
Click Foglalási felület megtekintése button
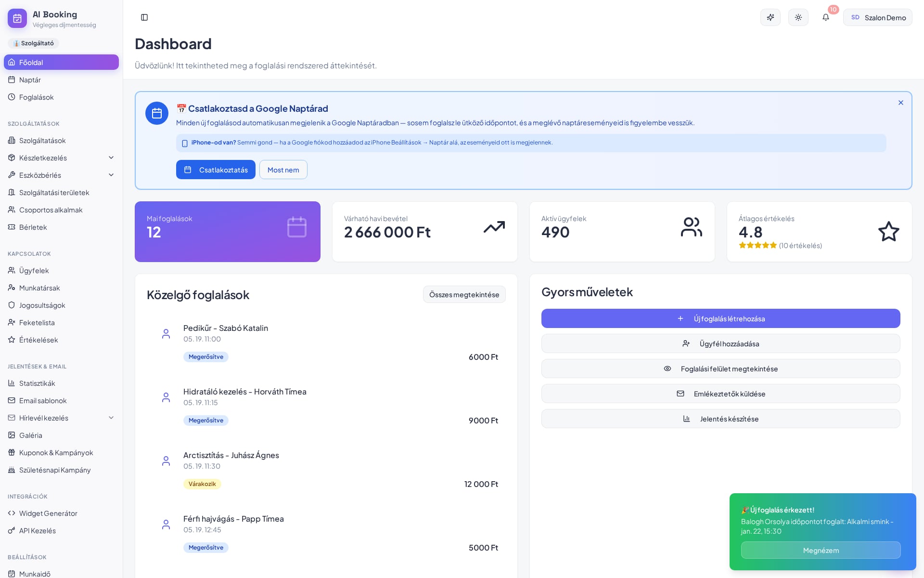point(721,368)
